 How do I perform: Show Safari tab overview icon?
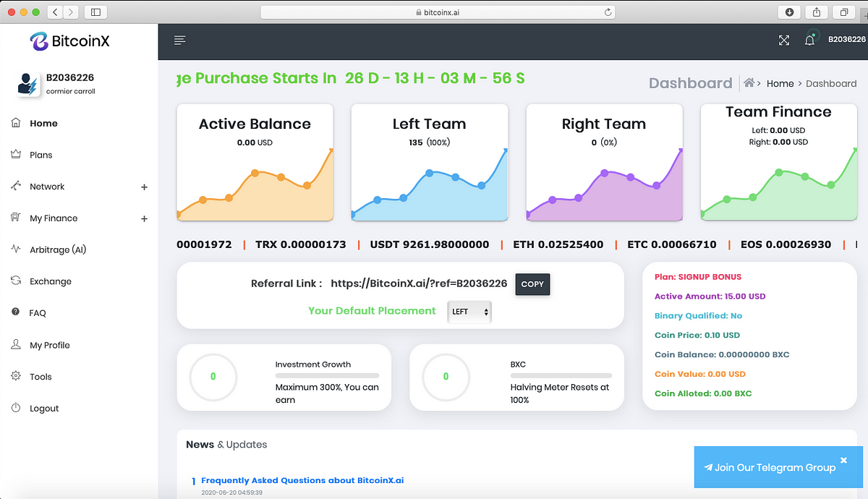pyautogui.click(x=844, y=12)
